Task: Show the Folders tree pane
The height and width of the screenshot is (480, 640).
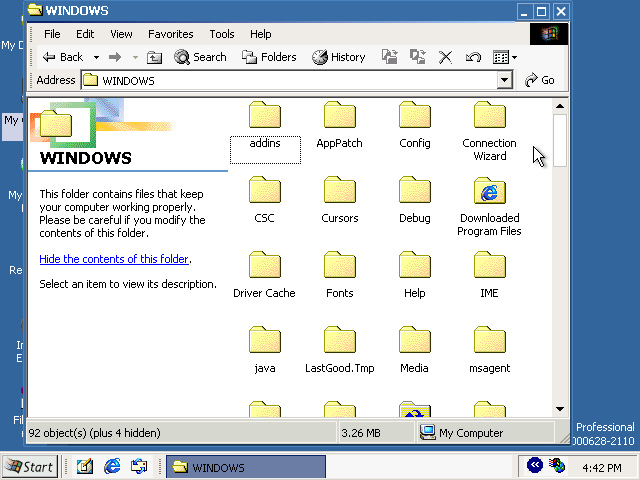Action: point(269,57)
